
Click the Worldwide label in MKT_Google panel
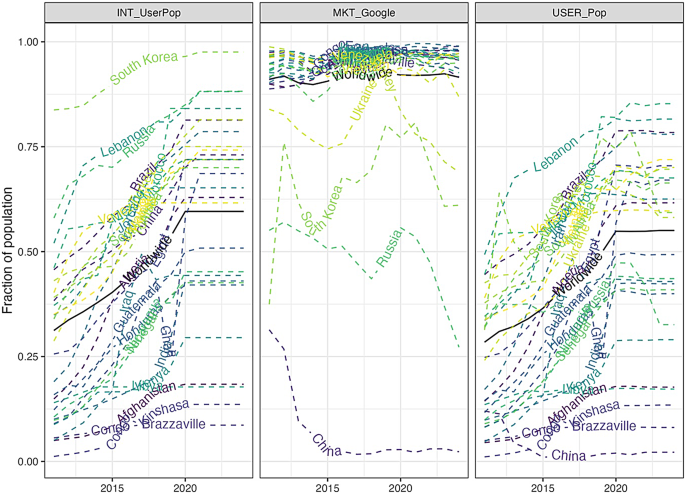[x=363, y=75]
